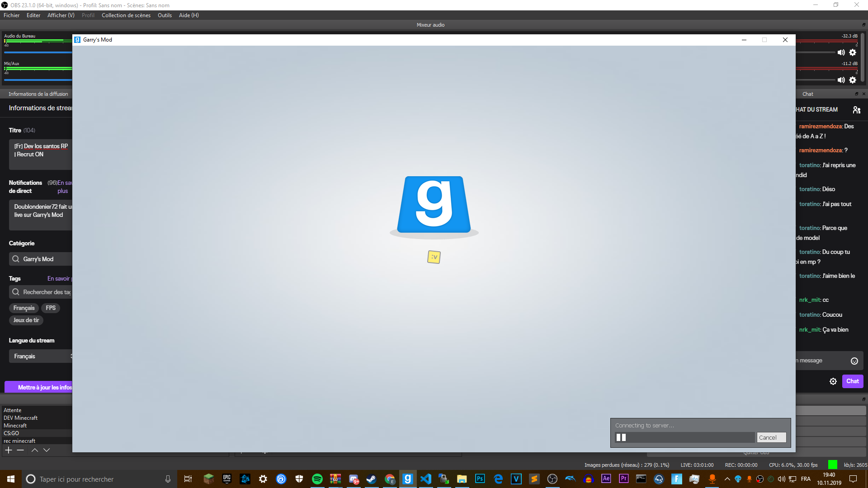Search tags in Rechercher des tags field
This screenshot has width=868, height=488.
pyautogui.click(x=41, y=292)
